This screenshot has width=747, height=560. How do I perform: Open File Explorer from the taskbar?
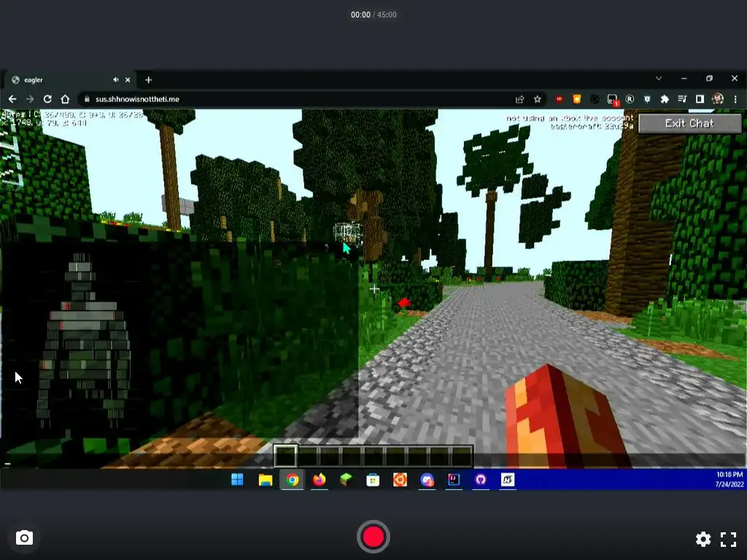click(x=265, y=480)
